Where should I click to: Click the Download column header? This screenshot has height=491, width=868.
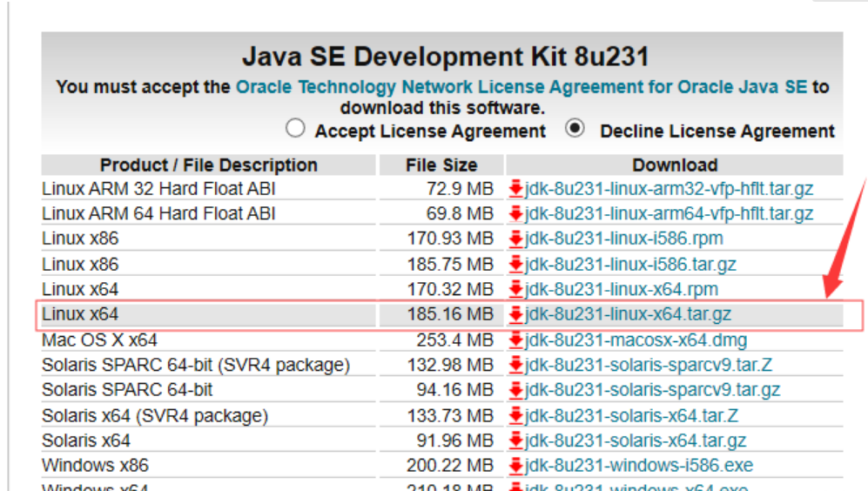(675, 165)
